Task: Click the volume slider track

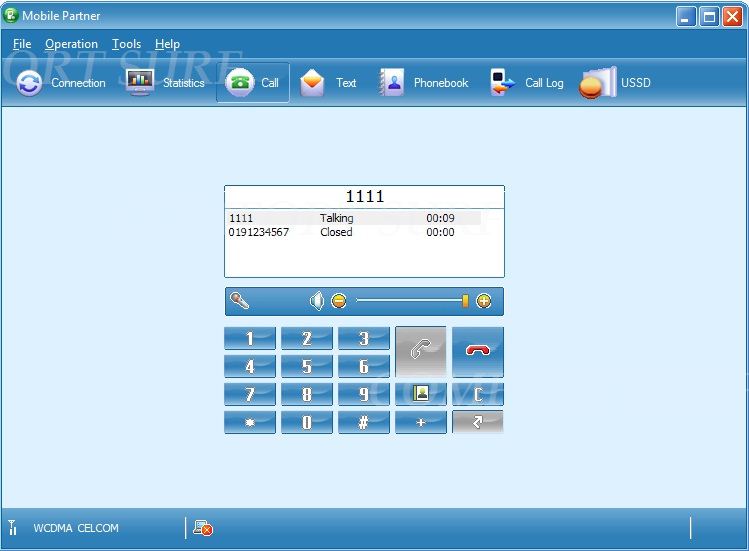Action: tap(410, 301)
